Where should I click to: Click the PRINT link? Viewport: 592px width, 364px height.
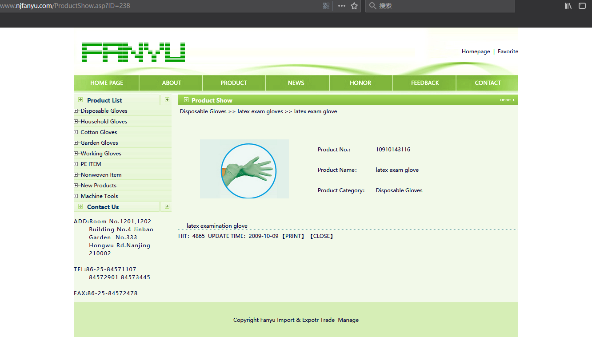[x=293, y=236]
